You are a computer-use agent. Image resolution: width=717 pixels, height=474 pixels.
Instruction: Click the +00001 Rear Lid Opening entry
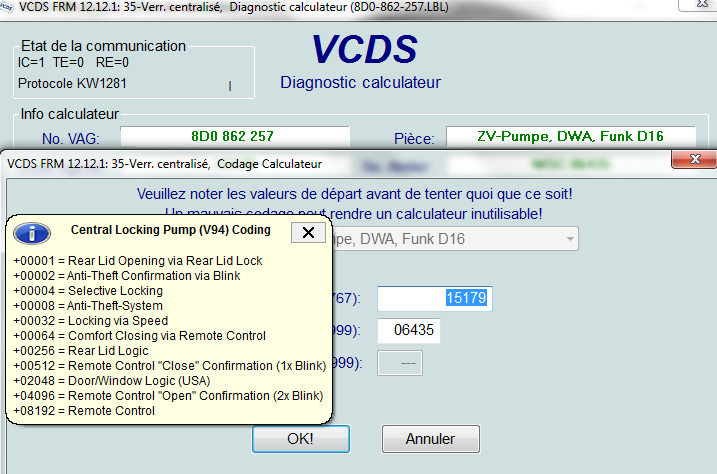137,260
